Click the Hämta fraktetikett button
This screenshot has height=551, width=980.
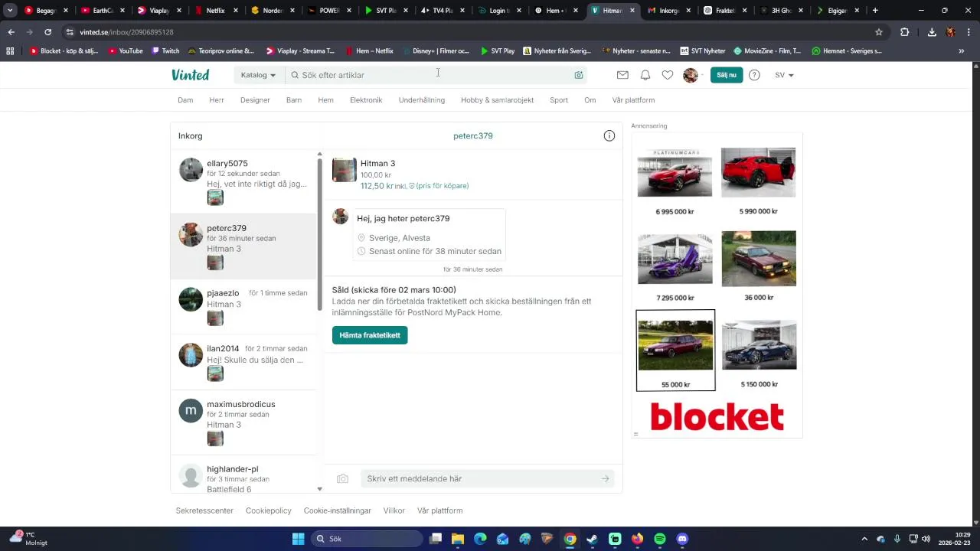click(x=370, y=335)
